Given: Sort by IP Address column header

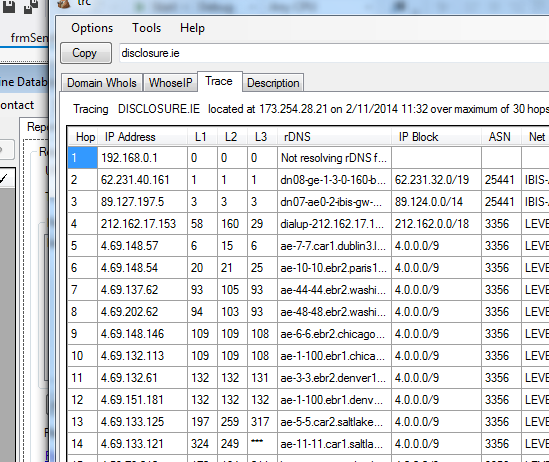Looking at the screenshot, I should coord(142,137).
